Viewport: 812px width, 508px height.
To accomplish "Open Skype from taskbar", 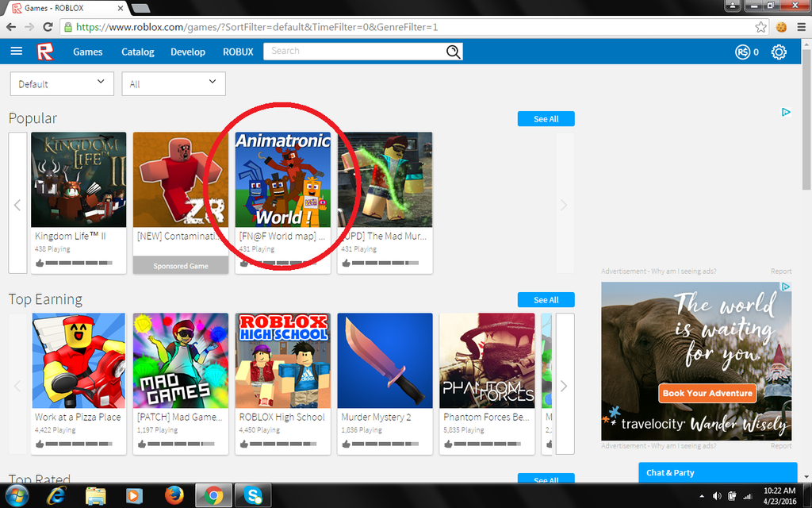I will (253, 496).
